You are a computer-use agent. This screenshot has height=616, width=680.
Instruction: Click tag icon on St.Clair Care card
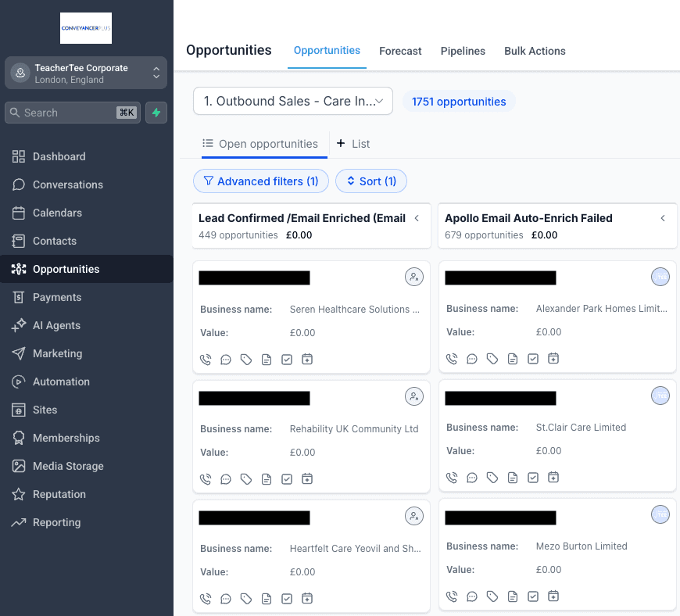tap(492, 478)
